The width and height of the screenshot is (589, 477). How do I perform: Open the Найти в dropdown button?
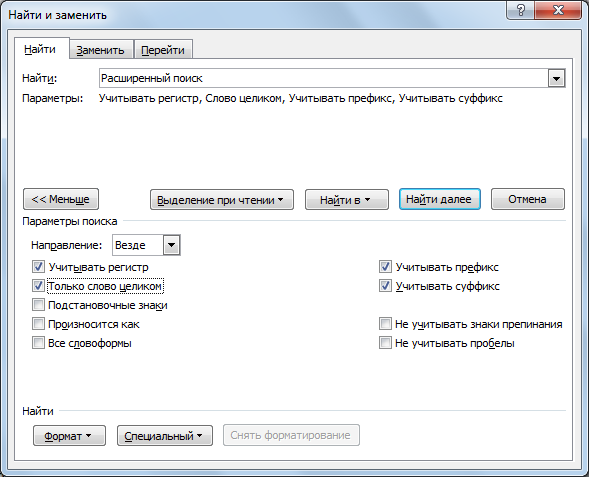tap(346, 199)
